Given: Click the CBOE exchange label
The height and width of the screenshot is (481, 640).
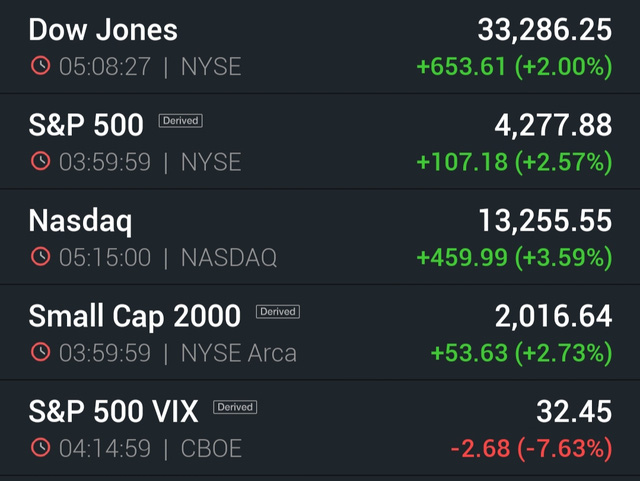Looking at the screenshot, I should coord(211,448).
